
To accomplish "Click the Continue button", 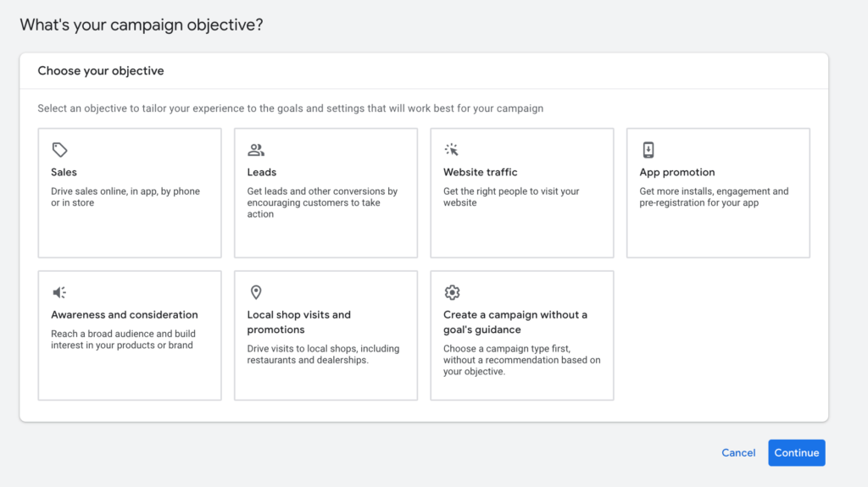I will click(797, 452).
